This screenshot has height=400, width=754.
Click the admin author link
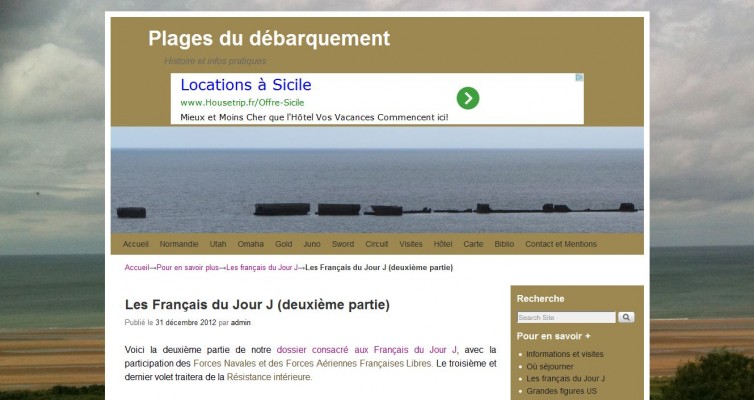click(240, 323)
